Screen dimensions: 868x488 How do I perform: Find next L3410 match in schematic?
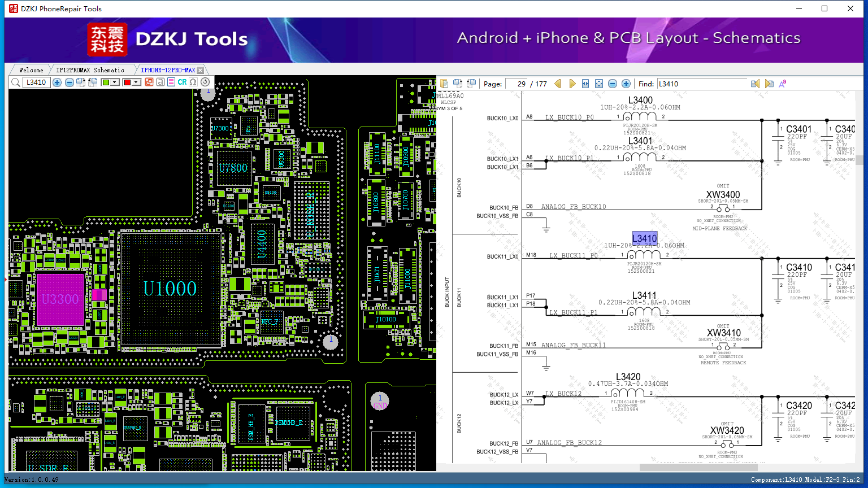769,84
